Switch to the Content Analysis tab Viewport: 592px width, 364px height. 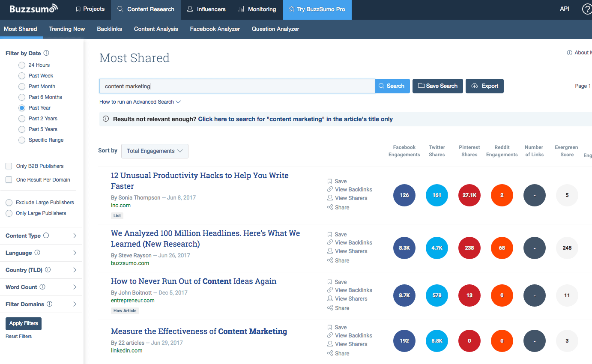coord(156,29)
